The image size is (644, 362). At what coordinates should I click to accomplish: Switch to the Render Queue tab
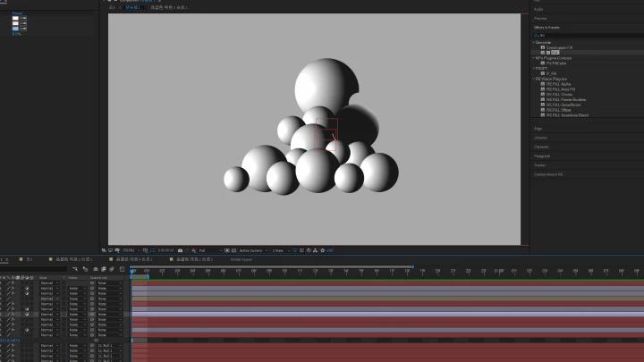[x=241, y=259]
